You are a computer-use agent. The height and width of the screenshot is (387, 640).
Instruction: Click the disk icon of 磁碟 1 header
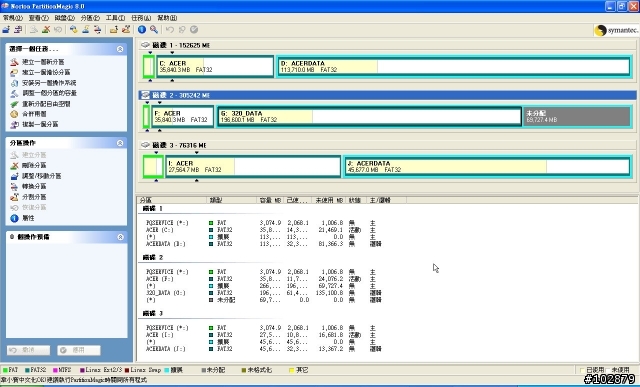[x=145, y=45]
